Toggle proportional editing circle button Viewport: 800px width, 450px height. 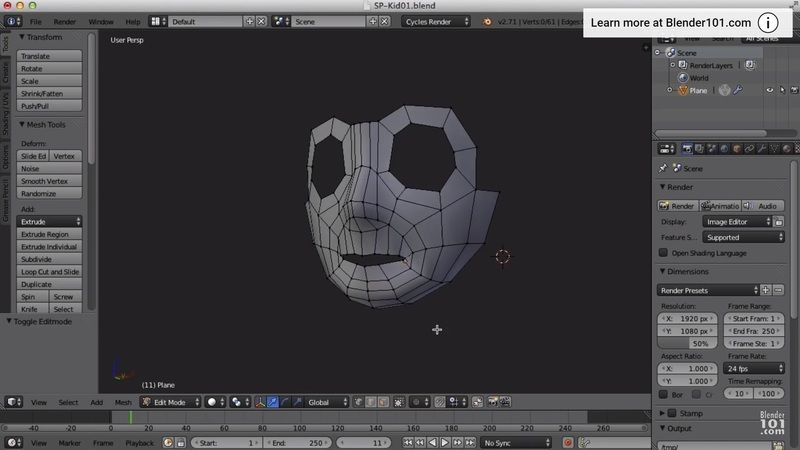[419, 402]
